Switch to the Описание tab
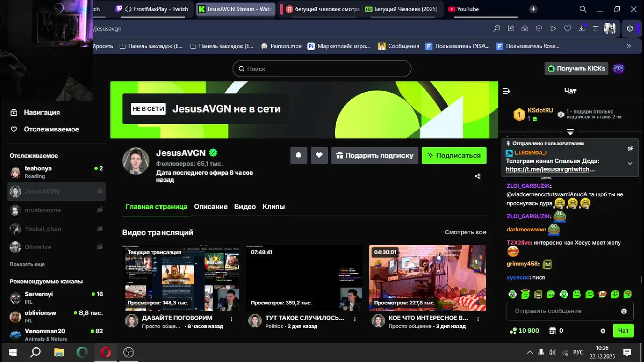Screen dimensions: 644x362 [x=211, y=207]
